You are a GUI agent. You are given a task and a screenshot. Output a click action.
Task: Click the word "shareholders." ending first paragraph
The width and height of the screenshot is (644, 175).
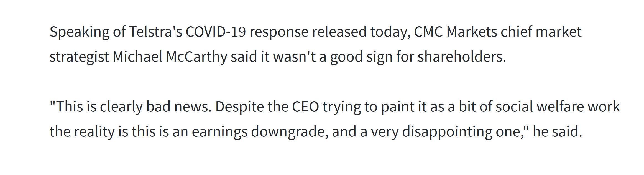462,57
